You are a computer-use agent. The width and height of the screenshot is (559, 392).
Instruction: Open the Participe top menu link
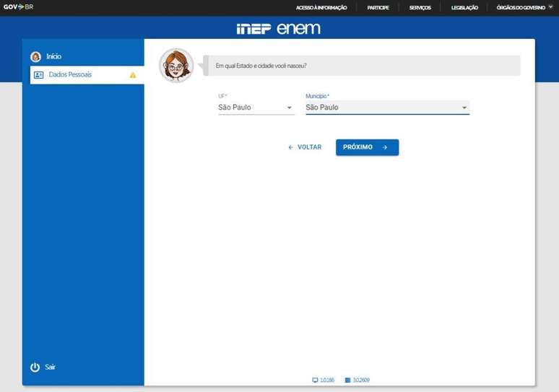[x=378, y=7]
